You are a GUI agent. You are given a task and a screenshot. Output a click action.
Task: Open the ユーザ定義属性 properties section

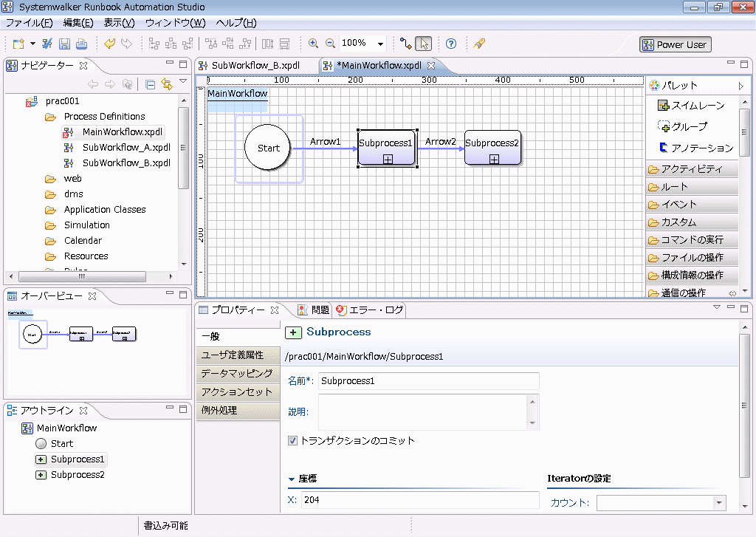(238, 355)
